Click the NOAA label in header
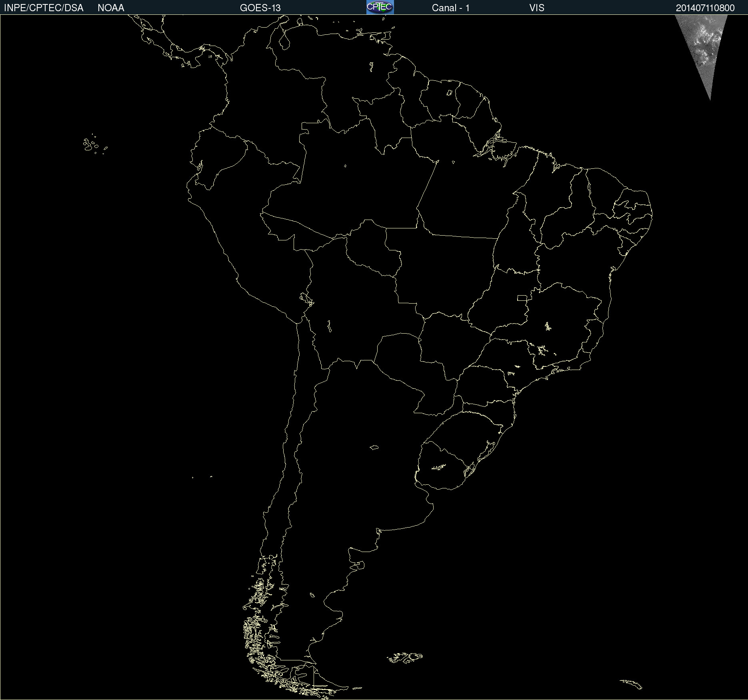748x700 pixels. click(111, 8)
